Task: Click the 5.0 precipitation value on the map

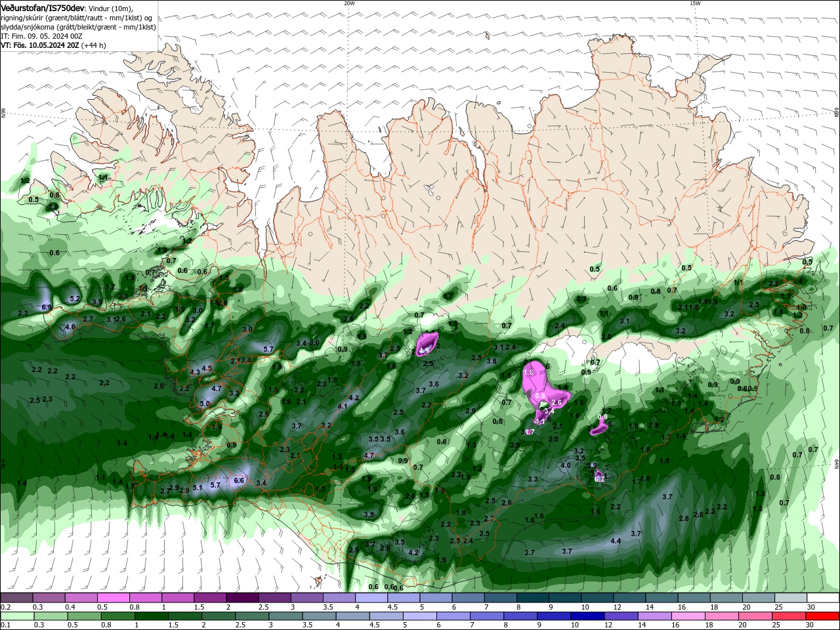Action: click(x=205, y=404)
